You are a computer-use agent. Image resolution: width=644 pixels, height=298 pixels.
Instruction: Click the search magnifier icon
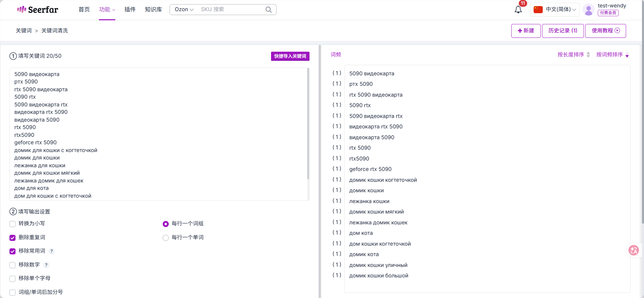[268, 9]
